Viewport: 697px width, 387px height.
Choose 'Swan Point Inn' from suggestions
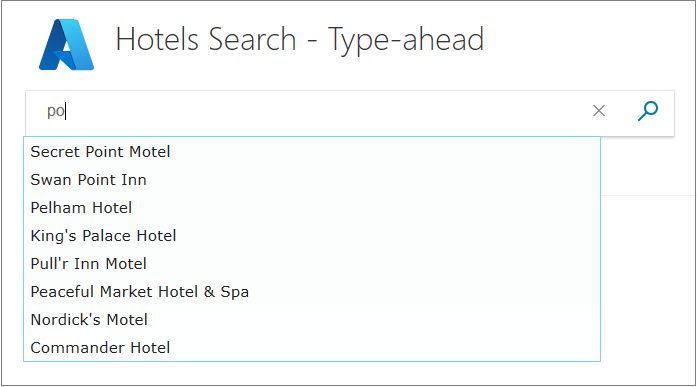pos(312,180)
